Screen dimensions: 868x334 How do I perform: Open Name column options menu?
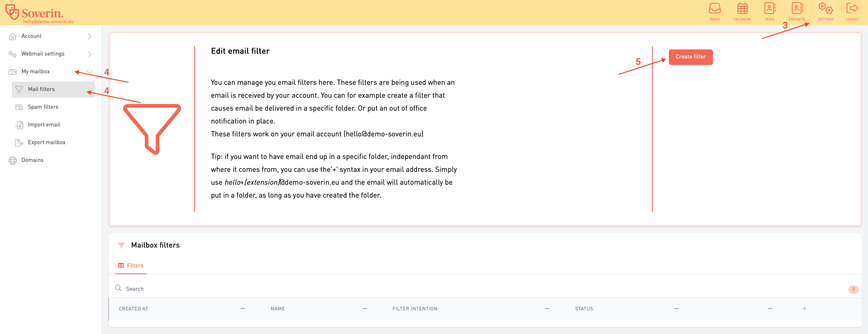pyautogui.click(x=365, y=309)
